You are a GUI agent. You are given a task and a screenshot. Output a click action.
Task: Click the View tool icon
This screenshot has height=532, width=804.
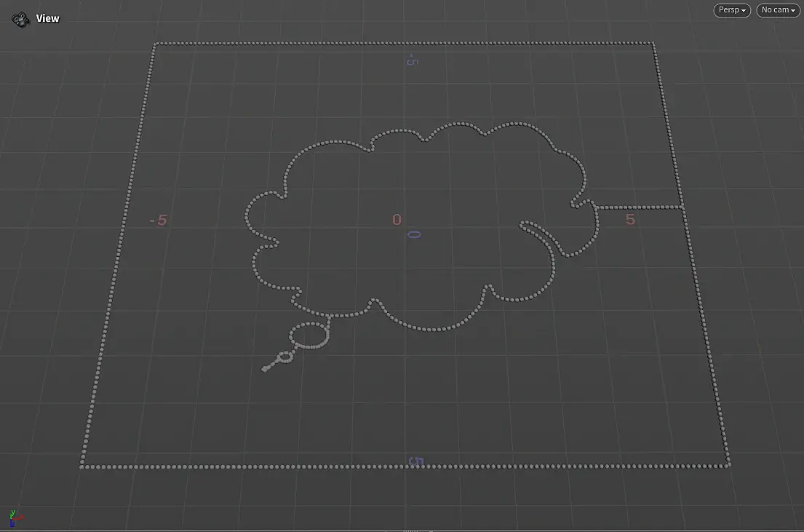[x=20, y=20]
